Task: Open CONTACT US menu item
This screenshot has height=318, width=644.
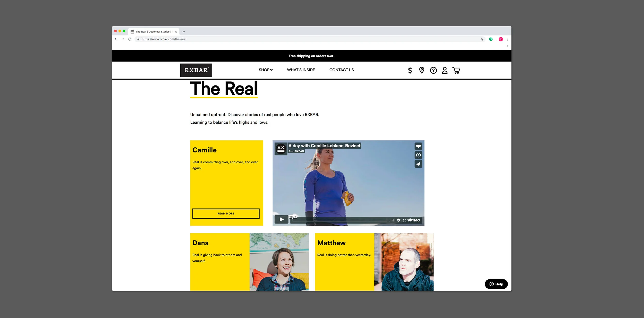Action: click(342, 70)
